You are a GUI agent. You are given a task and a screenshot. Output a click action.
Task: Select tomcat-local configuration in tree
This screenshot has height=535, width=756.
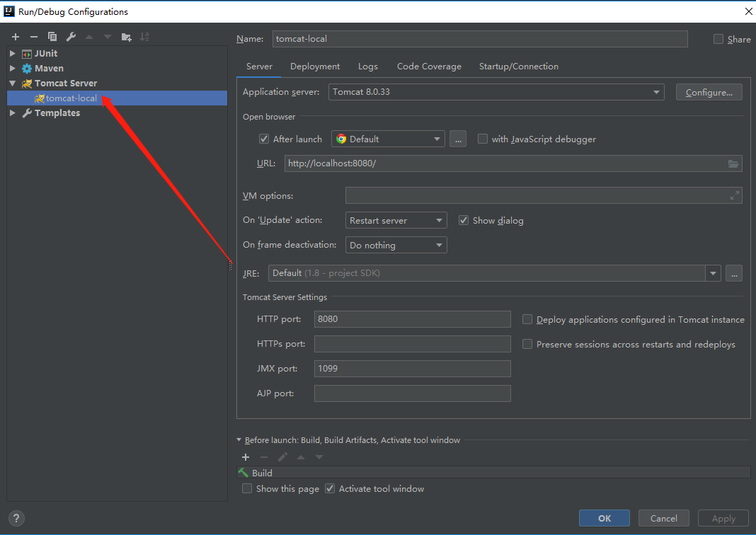(x=118, y=98)
